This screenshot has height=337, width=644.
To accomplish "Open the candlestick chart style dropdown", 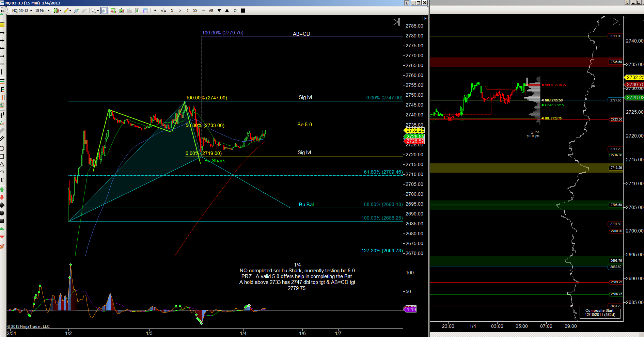I will 57,11.
